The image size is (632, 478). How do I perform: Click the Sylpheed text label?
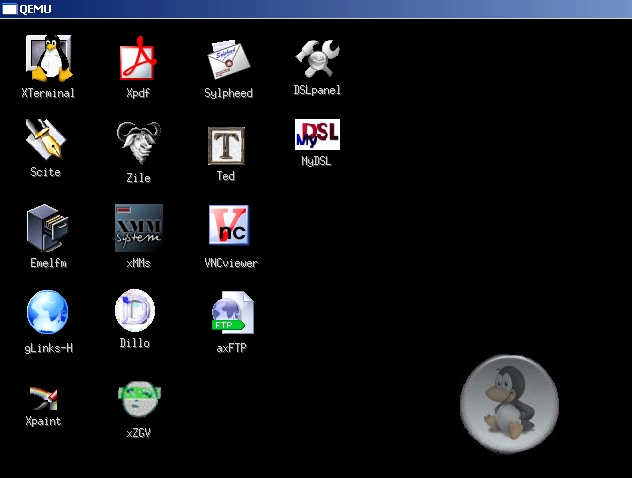pyautogui.click(x=229, y=93)
